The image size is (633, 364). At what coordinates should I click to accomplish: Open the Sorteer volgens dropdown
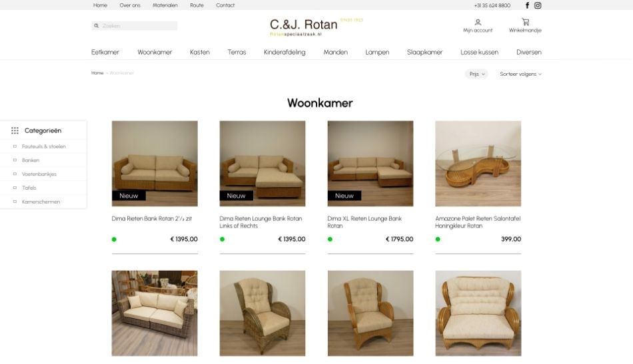pos(521,74)
